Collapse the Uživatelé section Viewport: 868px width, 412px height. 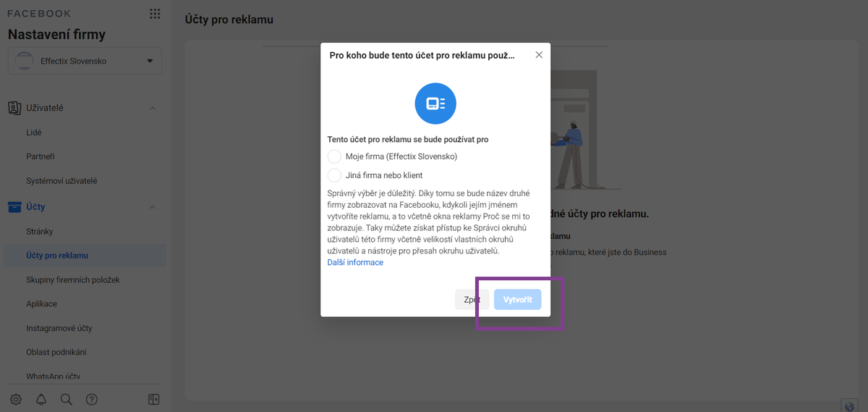click(153, 108)
